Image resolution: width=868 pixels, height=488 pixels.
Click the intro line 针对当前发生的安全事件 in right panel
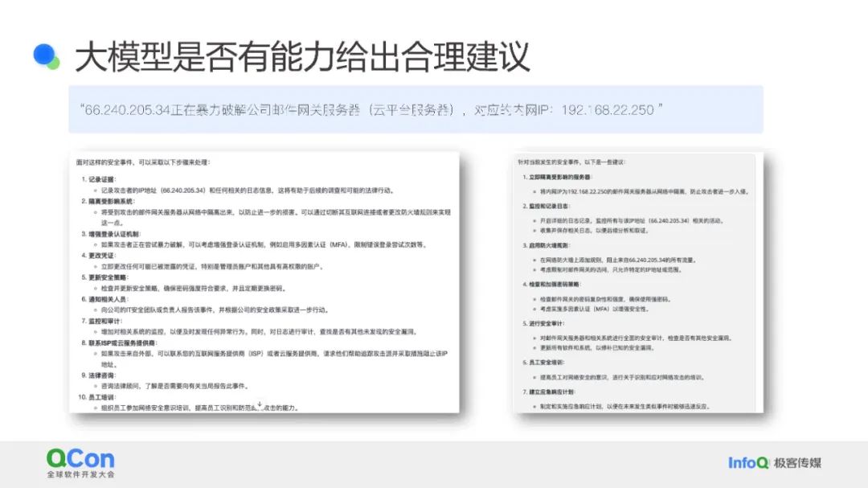point(571,162)
